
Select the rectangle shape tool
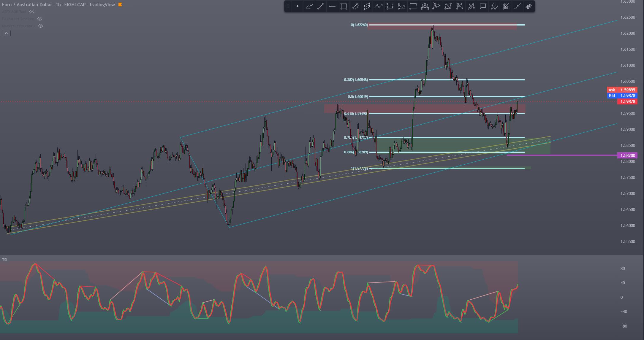[344, 6]
